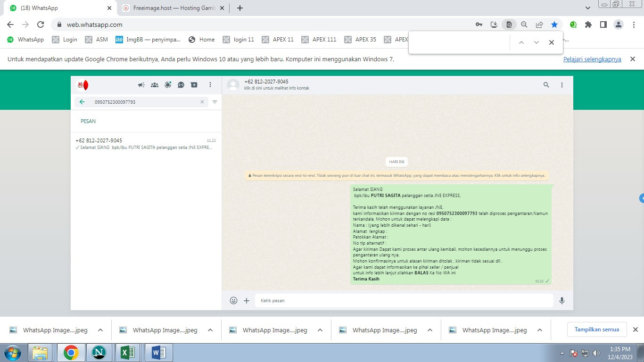Image resolution: width=644 pixels, height=362 pixels.
Task: Click inside the find-in-page text field
Action: click(x=460, y=42)
